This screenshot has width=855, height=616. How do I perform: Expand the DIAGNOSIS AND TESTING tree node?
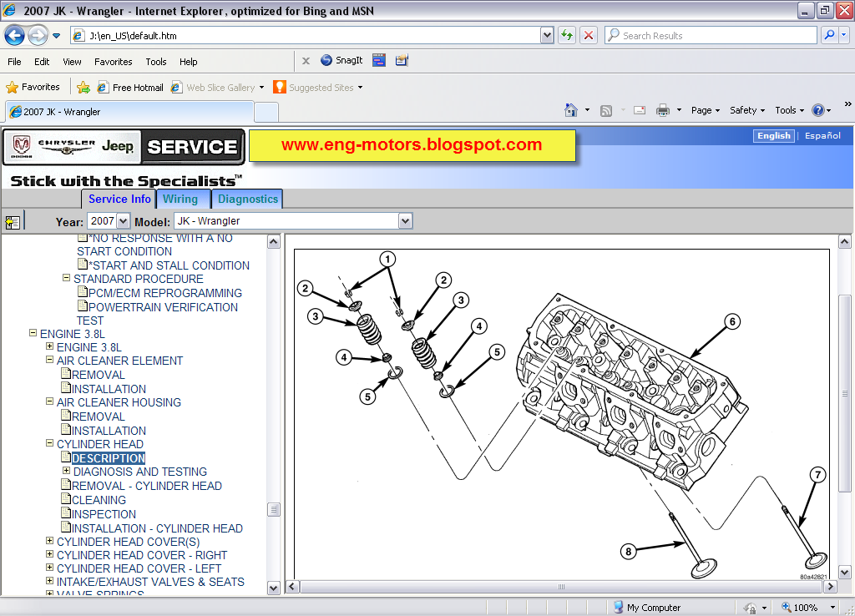(x=66, y=472)
